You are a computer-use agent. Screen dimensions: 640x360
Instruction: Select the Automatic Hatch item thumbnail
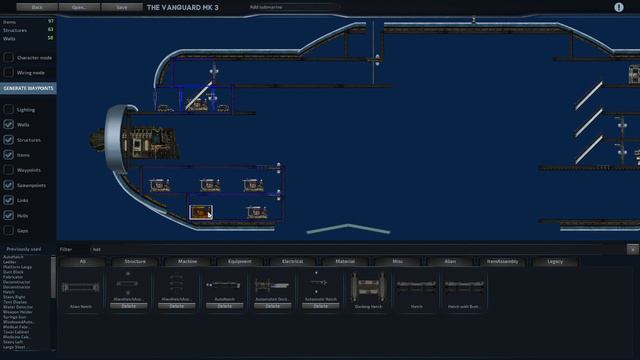[320, 283]
